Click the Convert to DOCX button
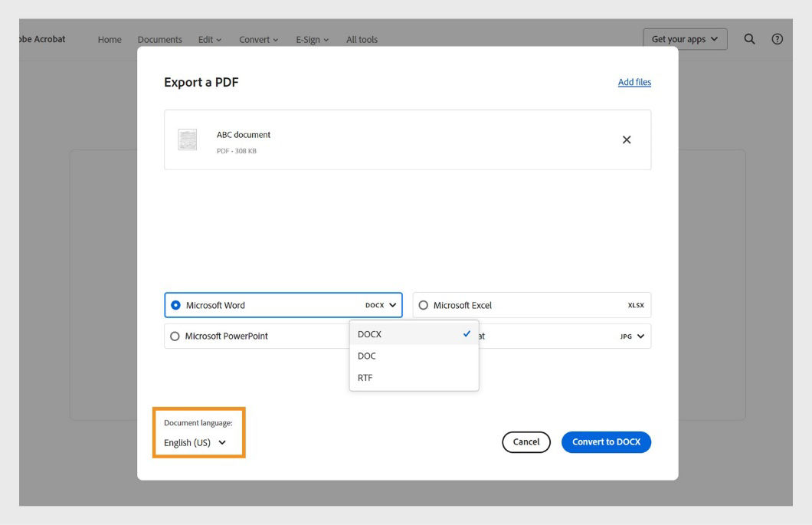The width and height of the screenshot is (812, 525). tap(606, 442)
